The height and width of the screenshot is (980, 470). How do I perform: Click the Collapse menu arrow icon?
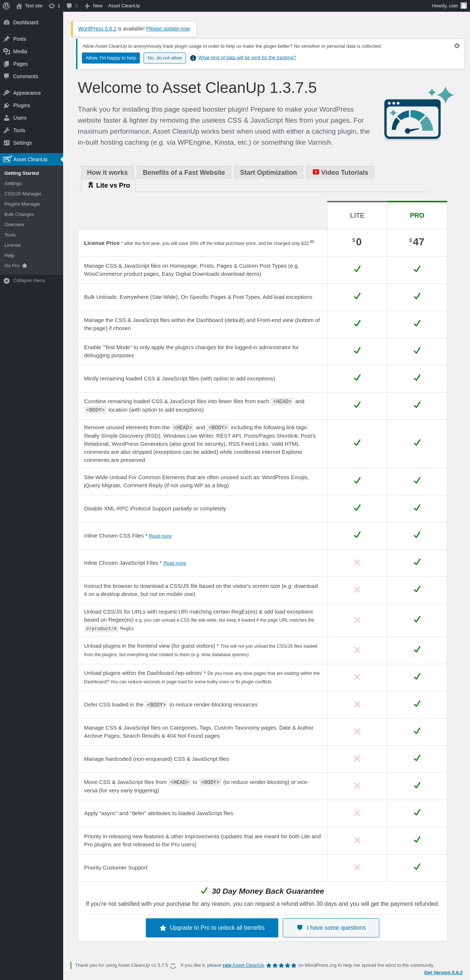tap(7, 281)
